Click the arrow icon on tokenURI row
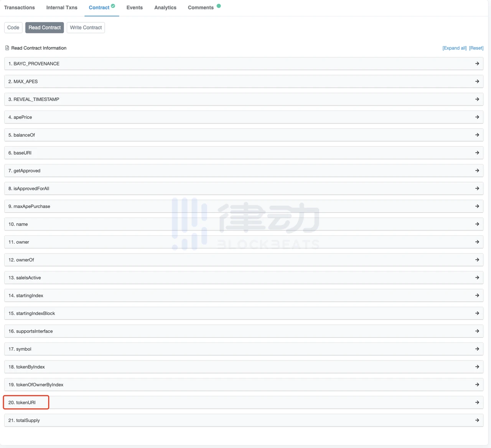Viewport: 491px width, 448px height. point(477,402)
